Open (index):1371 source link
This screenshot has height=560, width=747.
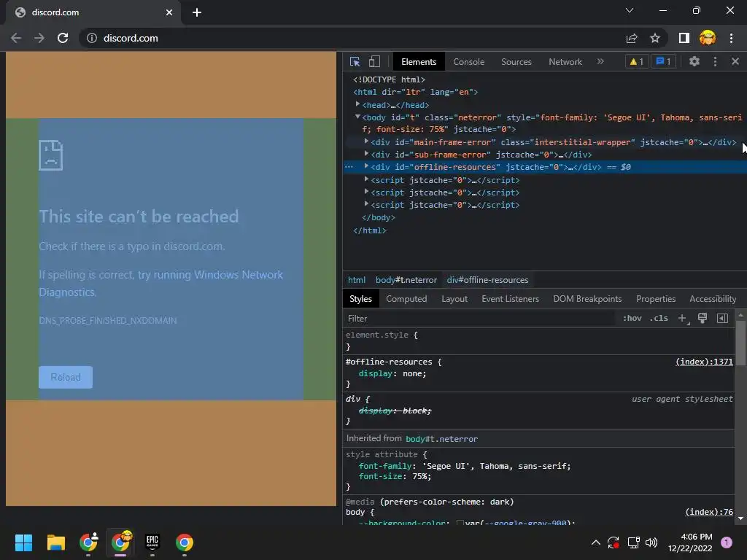pos(704,362)
